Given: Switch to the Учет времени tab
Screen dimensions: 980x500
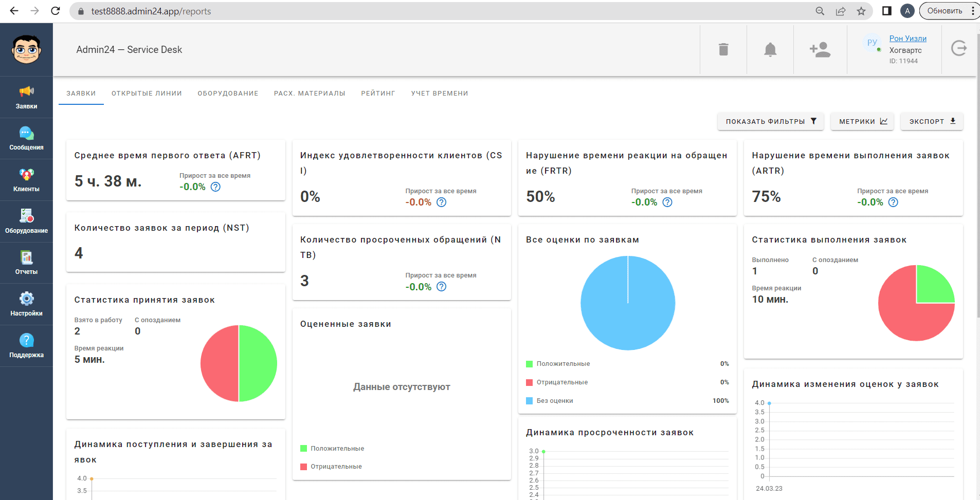Looking at the screenshot, I should pos(439,94).
